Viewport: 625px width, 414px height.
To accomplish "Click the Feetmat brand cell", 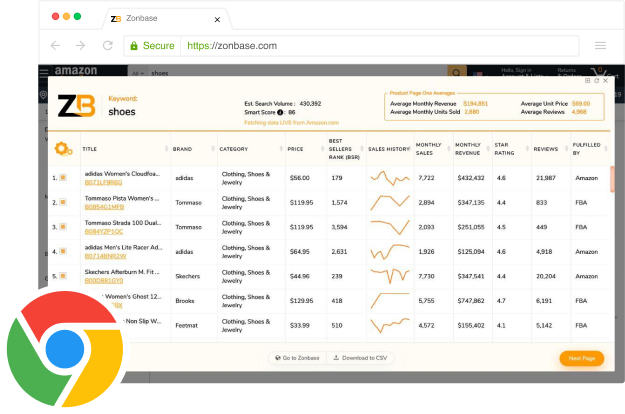I will point(187,326).
